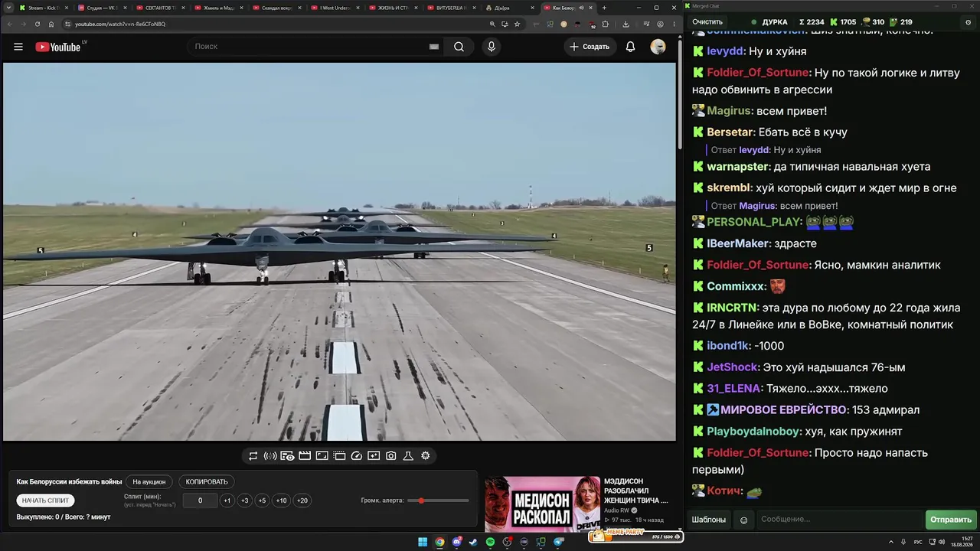Click the screen-with-plus icon under the video
The width and height of the screenshot is (980, 551).
374,456
